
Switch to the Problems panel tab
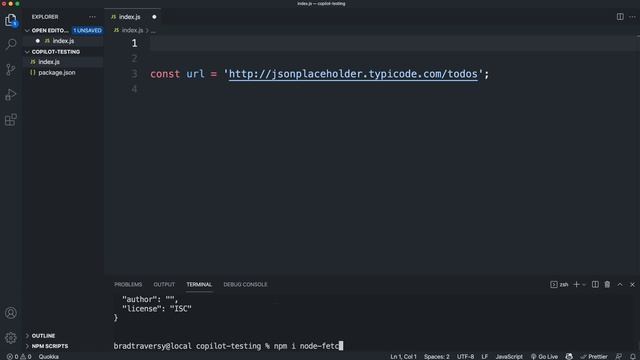128,284
